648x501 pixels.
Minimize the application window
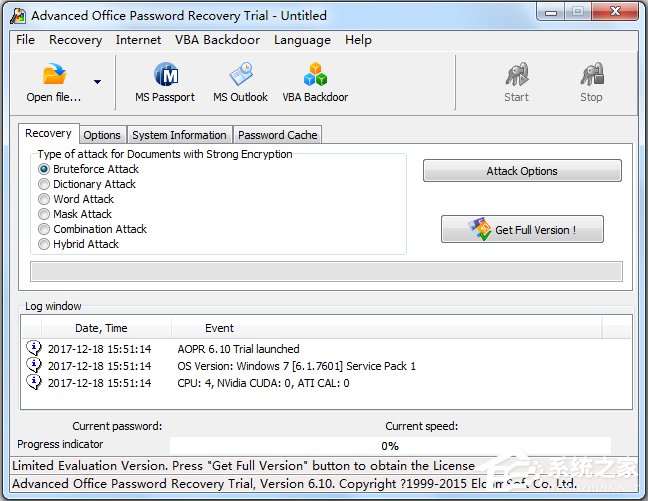[551, 12]
